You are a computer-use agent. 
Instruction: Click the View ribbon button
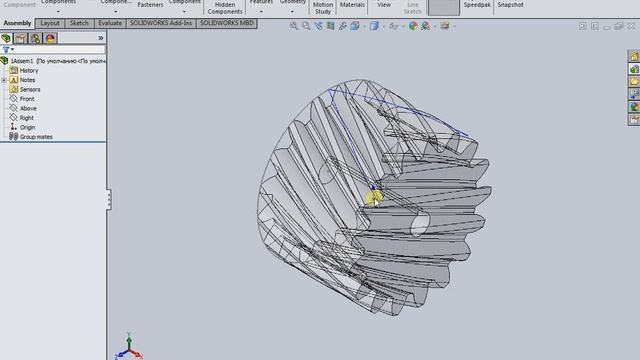(x=384, y=5)
